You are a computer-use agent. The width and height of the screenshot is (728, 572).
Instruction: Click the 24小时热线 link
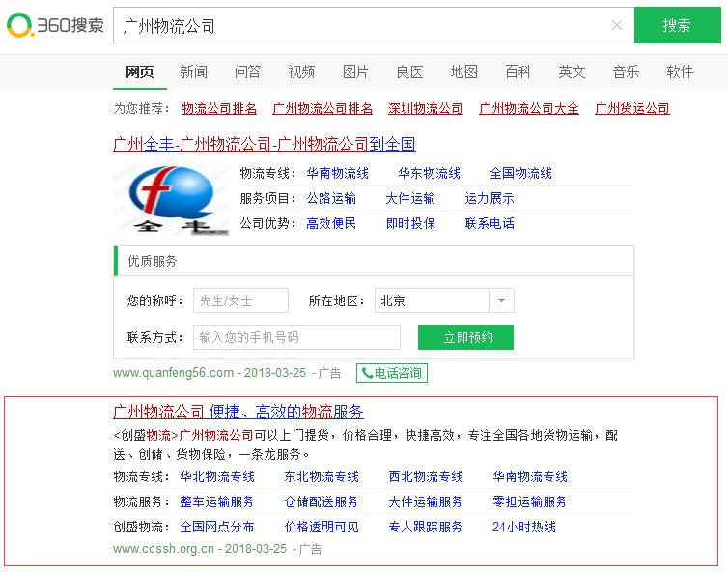pyautogui.click(x=523, y=527)
